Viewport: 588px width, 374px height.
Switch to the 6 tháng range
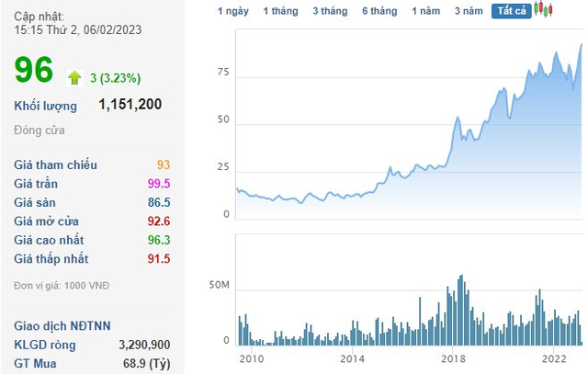tap(379, 11)
